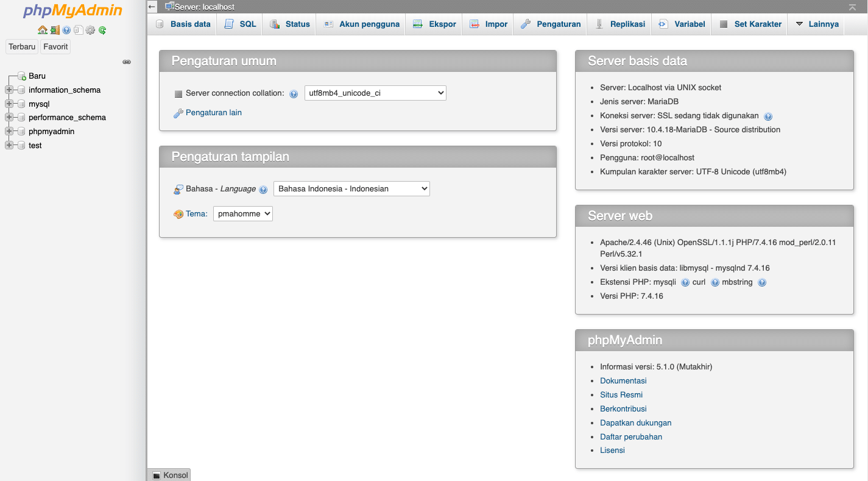This screenshot has width=868, height=481.
Task: Follow the Situs Resmi link
Action: point(621,395)
